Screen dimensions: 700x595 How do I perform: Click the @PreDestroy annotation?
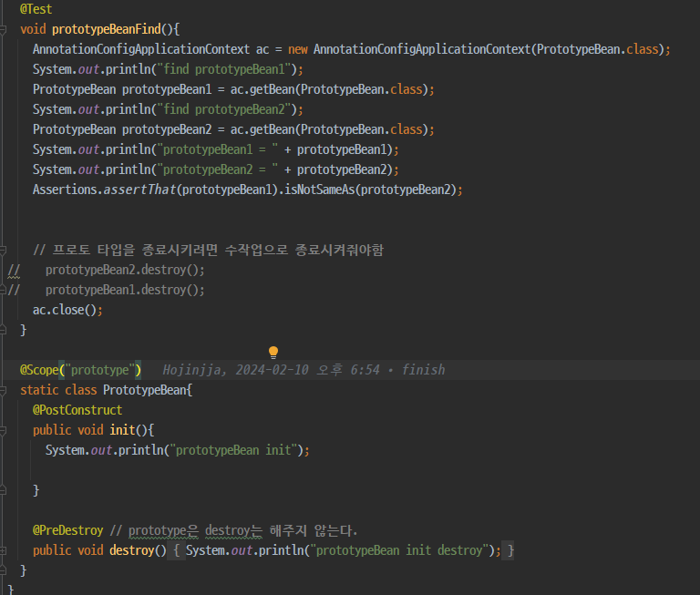[67, 530]
